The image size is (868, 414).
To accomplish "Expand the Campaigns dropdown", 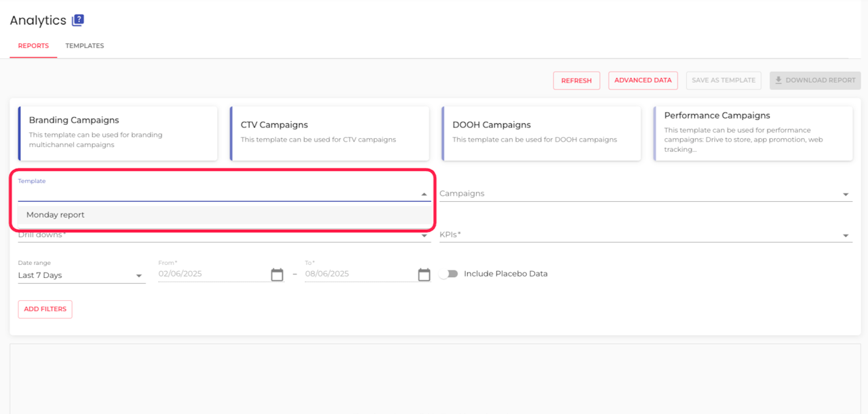I will pyautogui.click(x=846, y=194).
